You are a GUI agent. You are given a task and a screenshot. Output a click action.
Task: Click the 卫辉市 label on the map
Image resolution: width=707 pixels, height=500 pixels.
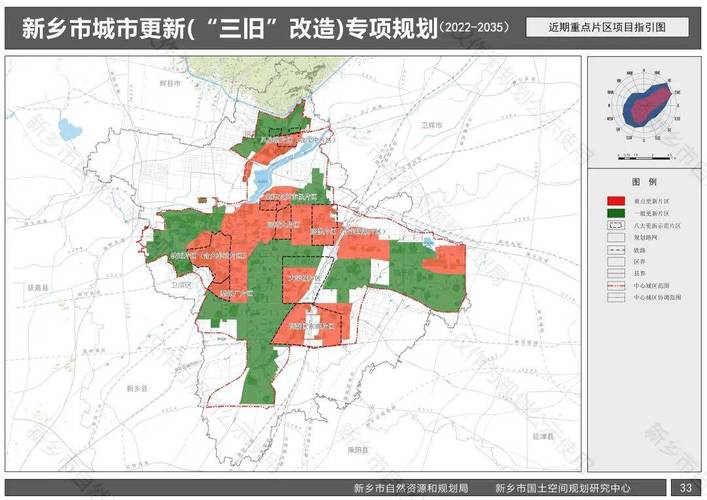(x=432, y=125)
